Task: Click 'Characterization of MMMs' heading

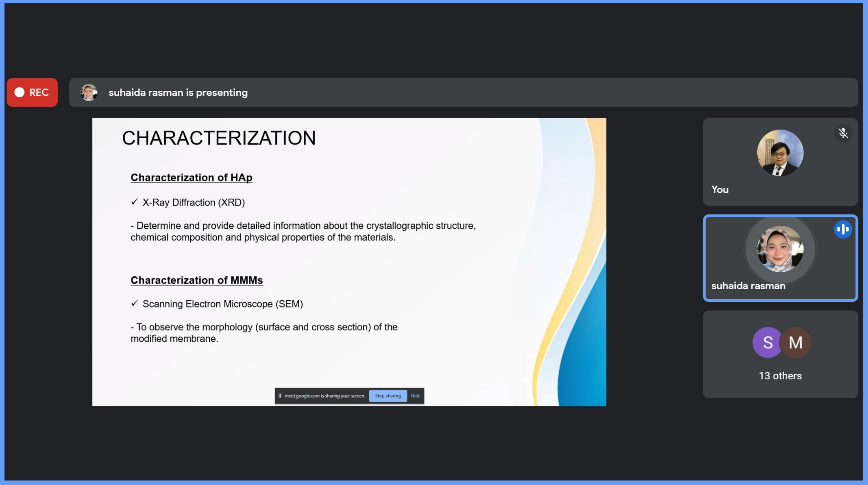Action: pyautogui.click(x=196, y=280)
